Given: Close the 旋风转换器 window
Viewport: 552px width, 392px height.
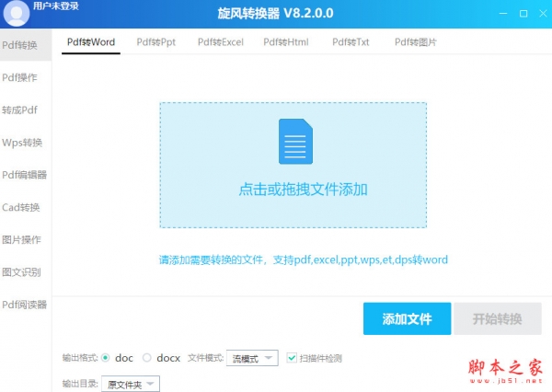Looking at the screenshot, I should tap(543, 14).
